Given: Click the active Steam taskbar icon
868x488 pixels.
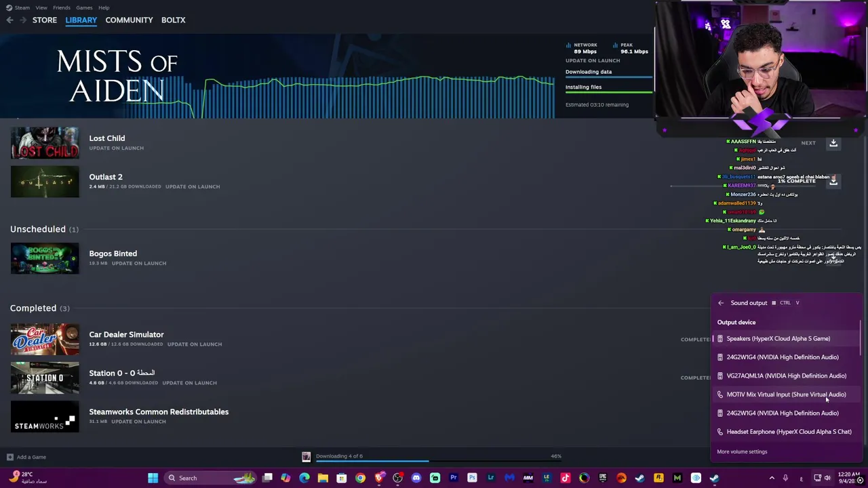Looking at the screenshot, I should (x=714, y=478).
